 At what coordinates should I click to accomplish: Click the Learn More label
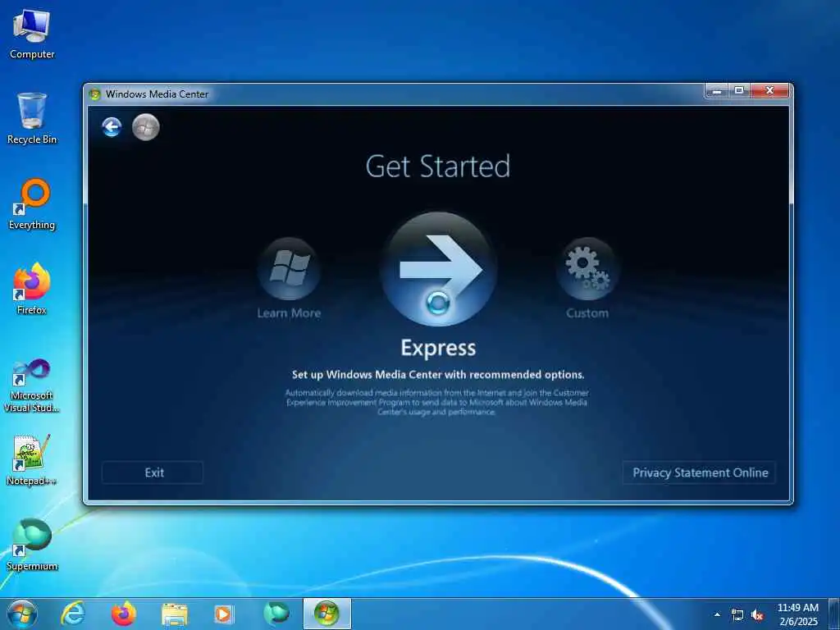pyautogui.click(x=290, y=313)
